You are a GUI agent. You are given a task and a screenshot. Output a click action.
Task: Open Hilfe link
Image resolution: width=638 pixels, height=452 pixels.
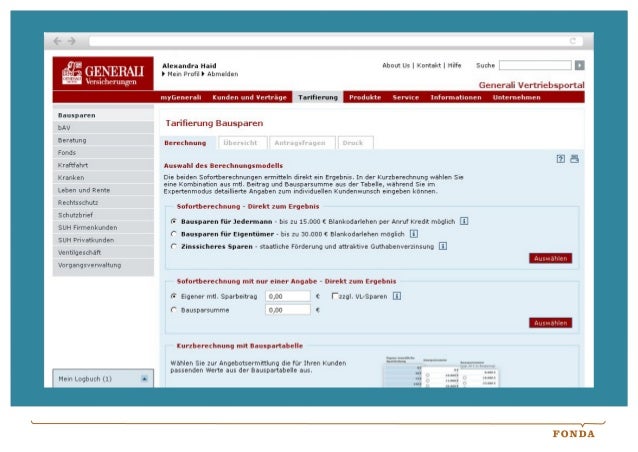pyautogui.click(x=454, y=65)
